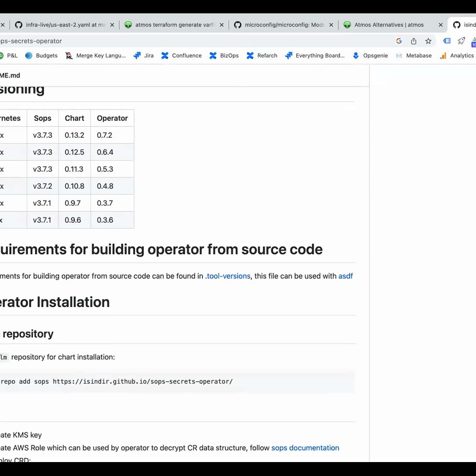Click the rocket extension icon
The height and width of the screenshot is (476, 476).
(x=461, y=41)
